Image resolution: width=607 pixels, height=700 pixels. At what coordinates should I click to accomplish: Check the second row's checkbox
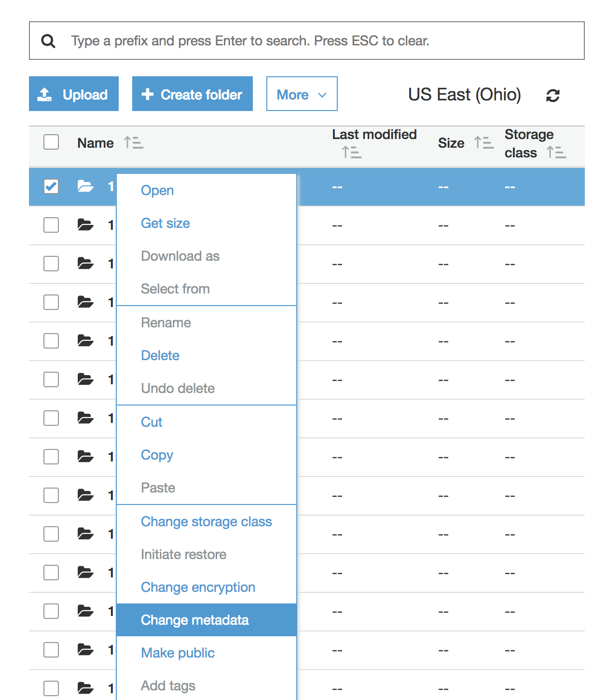pyautogui.click(x=51, y=225)
